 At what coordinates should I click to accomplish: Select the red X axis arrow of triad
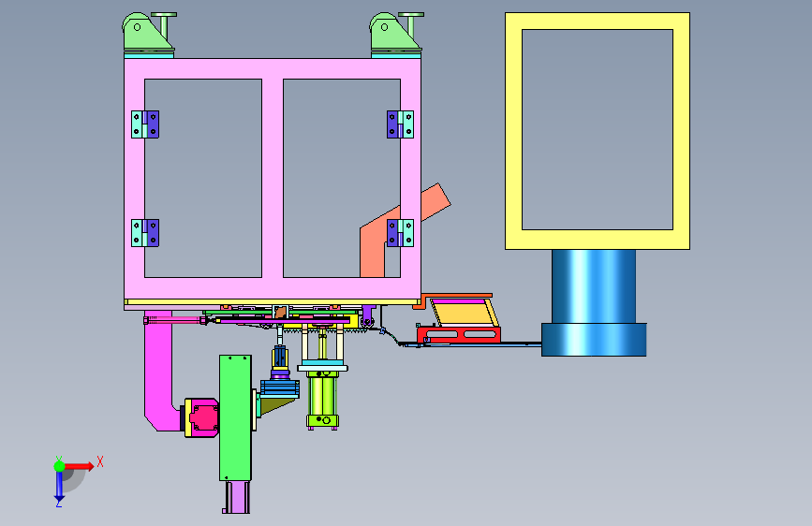point(79,466)
